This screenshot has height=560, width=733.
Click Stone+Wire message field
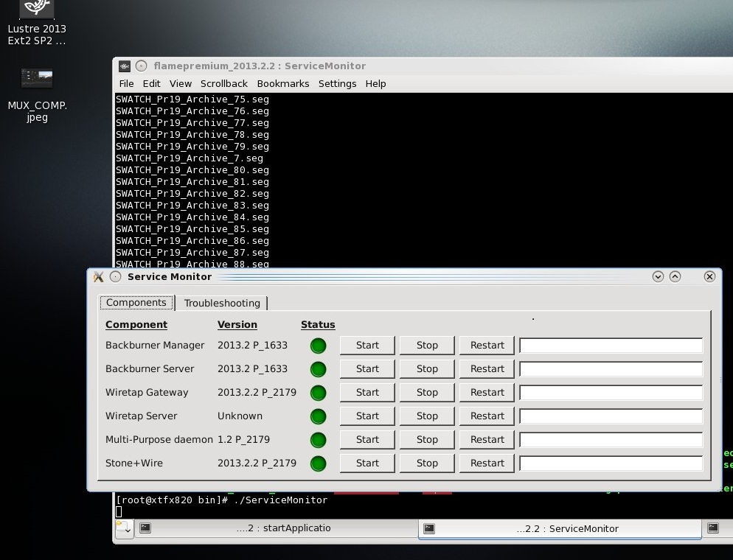pos(611,463)
